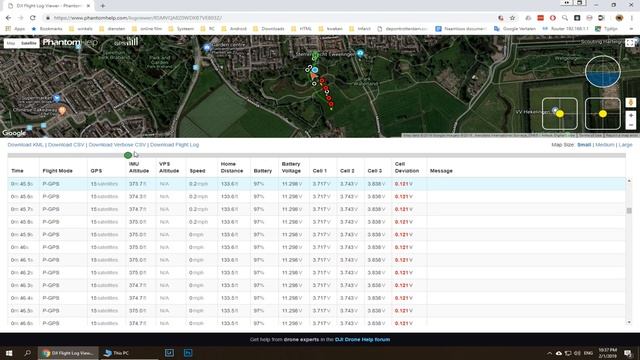Click the Battery Voltage column header
Viewport: 640px width, 360px height.
(x=291, y=167)
